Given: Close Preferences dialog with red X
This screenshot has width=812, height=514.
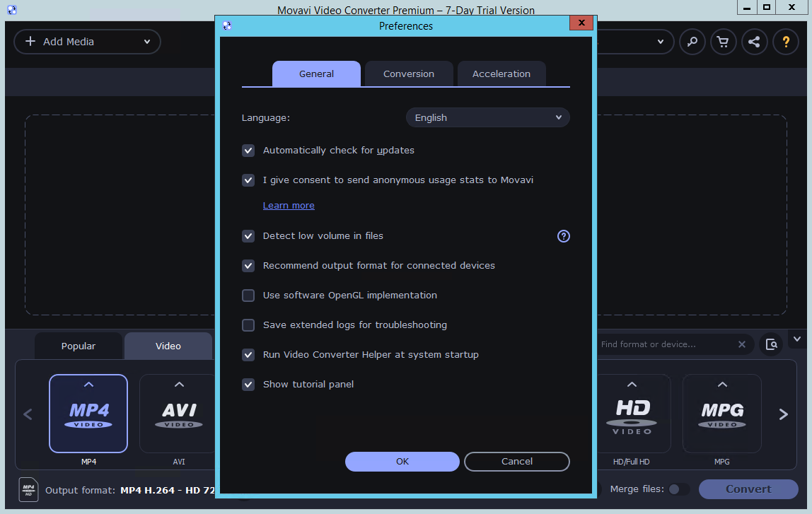Looking at the screenshot, I should point(581,23).
